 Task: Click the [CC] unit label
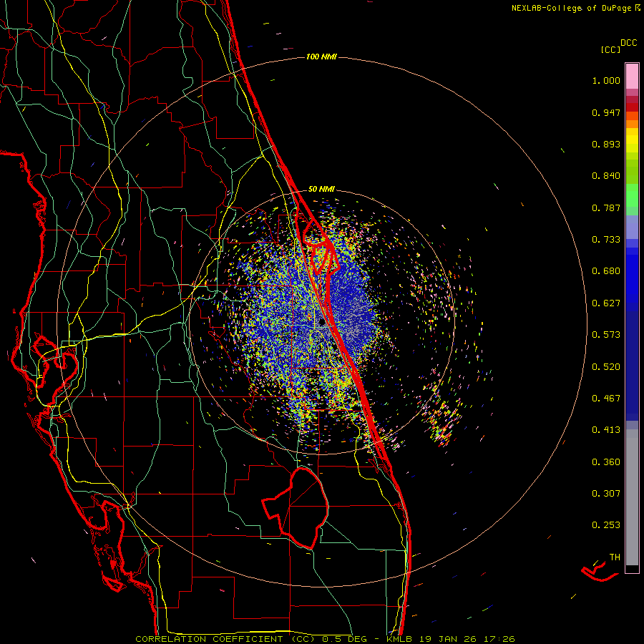(x=610, y=49)
